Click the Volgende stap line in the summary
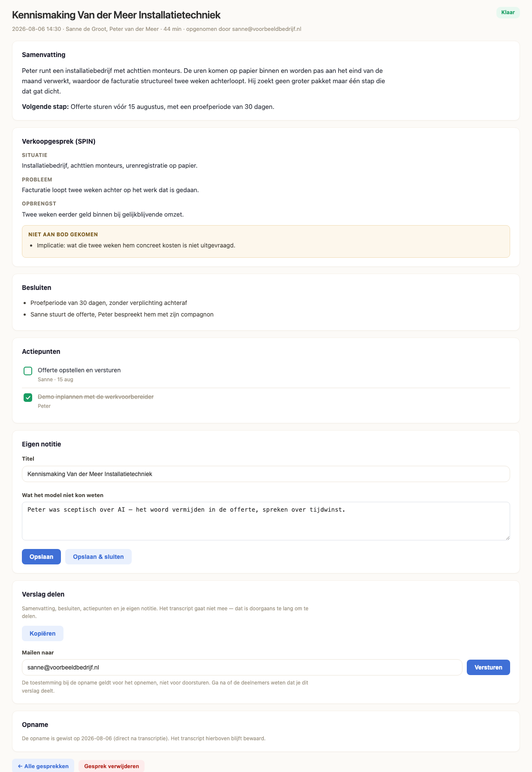The image size is (532, 772). point(148,106)
